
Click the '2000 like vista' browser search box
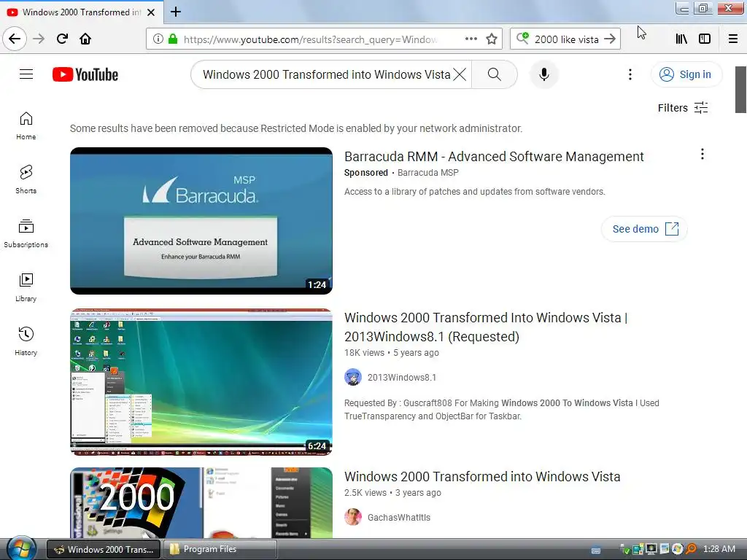point(566,39)
